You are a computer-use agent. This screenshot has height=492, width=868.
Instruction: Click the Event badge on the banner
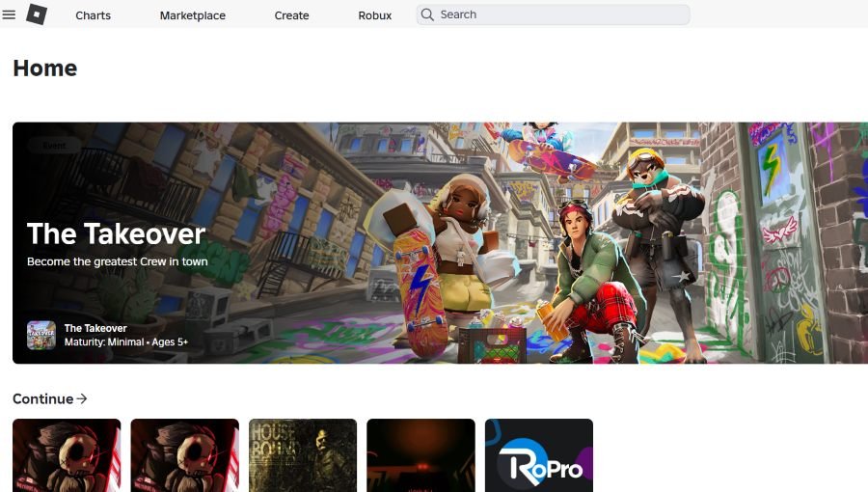coord(54,146)
